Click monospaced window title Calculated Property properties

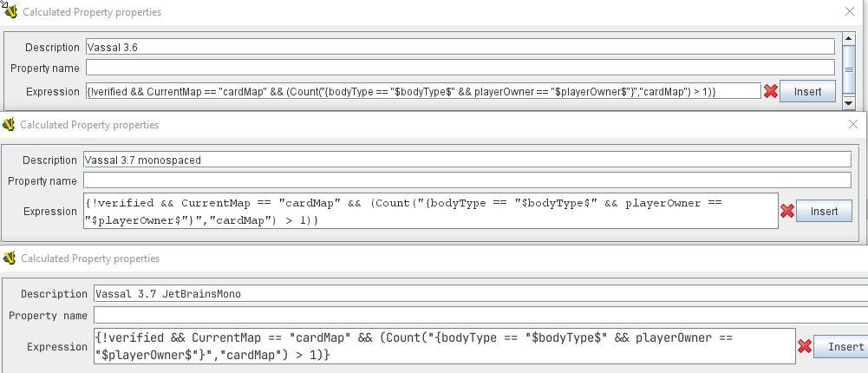click(x=89, y=125)
